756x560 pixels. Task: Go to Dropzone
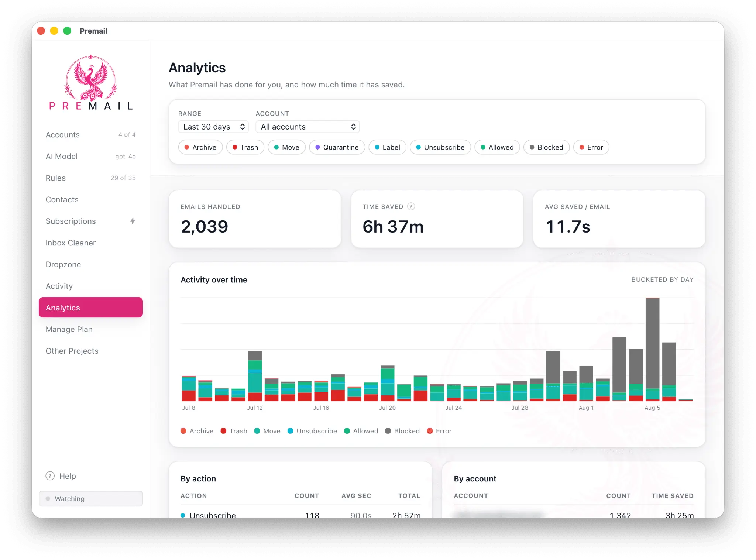tap(90, 264)
